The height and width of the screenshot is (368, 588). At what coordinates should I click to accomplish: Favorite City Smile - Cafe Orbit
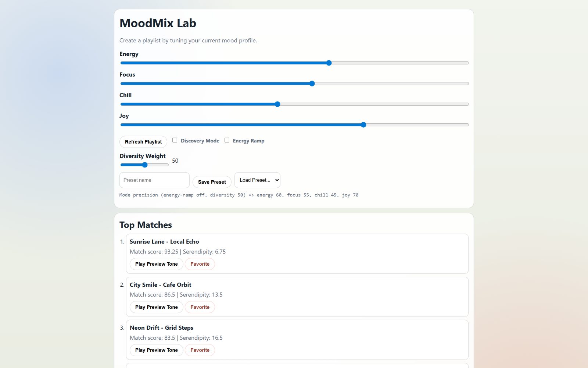[200, 307]
